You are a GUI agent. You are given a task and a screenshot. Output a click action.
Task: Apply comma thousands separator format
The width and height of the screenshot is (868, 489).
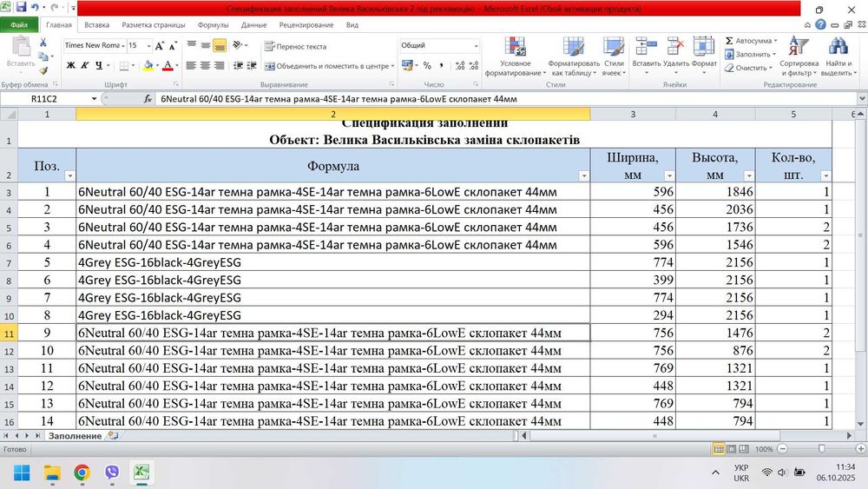[441, 66]
